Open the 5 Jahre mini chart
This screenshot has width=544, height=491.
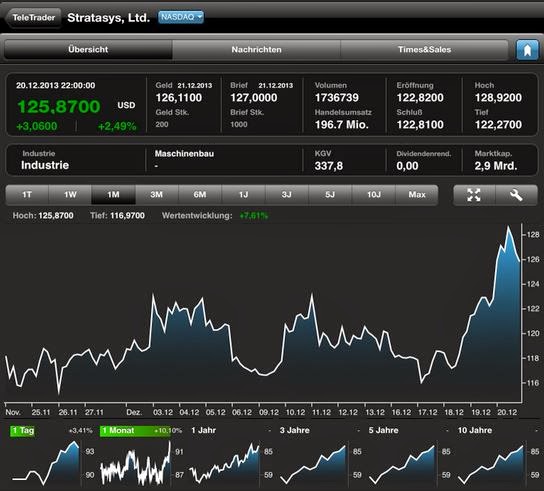409,457
